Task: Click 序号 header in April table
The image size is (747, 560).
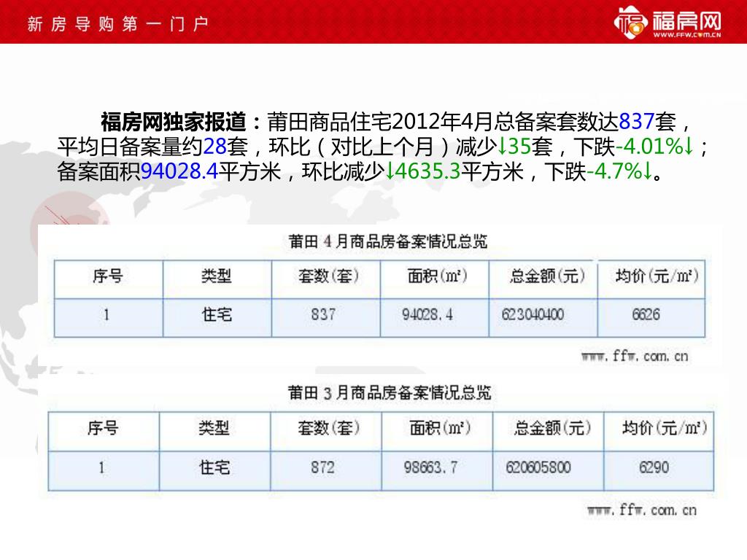Action: [108, 276]
